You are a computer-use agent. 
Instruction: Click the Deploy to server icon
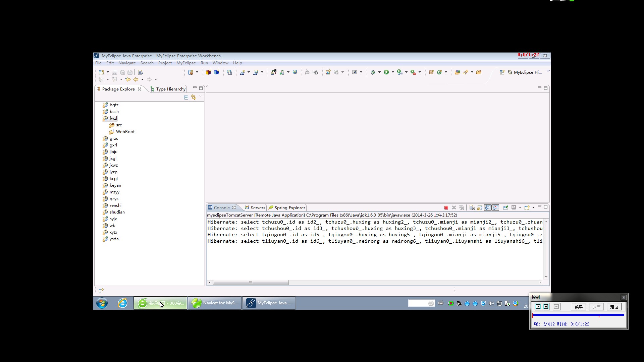274,72
